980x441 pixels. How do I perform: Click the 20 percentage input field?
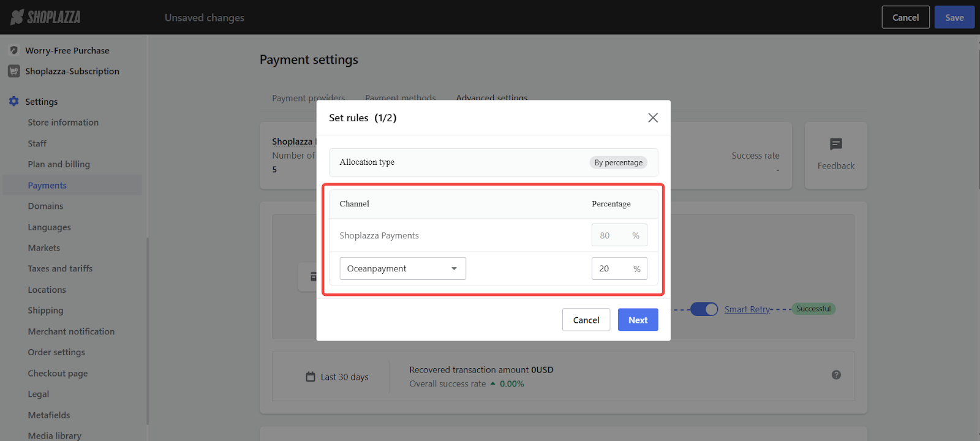[619, 268]
